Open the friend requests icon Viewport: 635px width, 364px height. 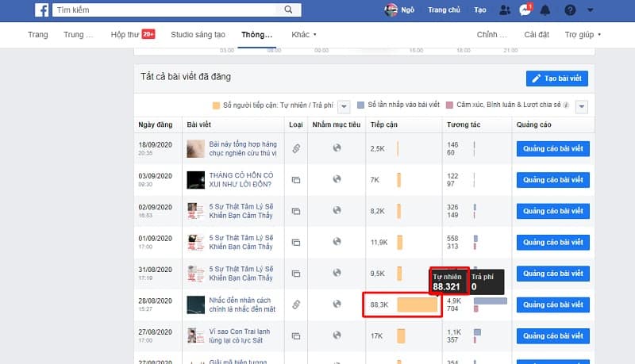coord(505,10)
